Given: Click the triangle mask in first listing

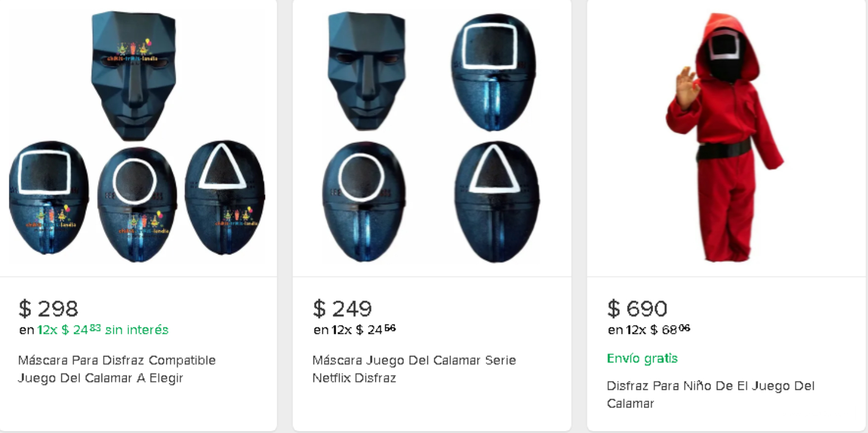Looking at the screenshot, I should click(x=225, y=197).
